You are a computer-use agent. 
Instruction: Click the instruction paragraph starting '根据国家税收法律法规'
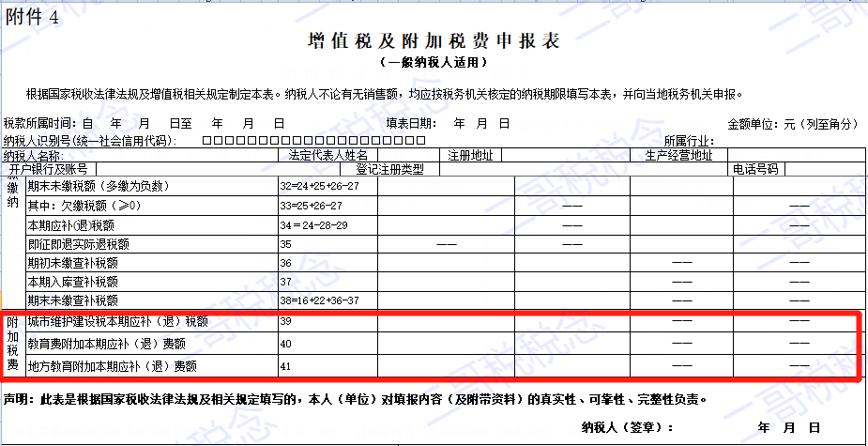coord(383,94)
